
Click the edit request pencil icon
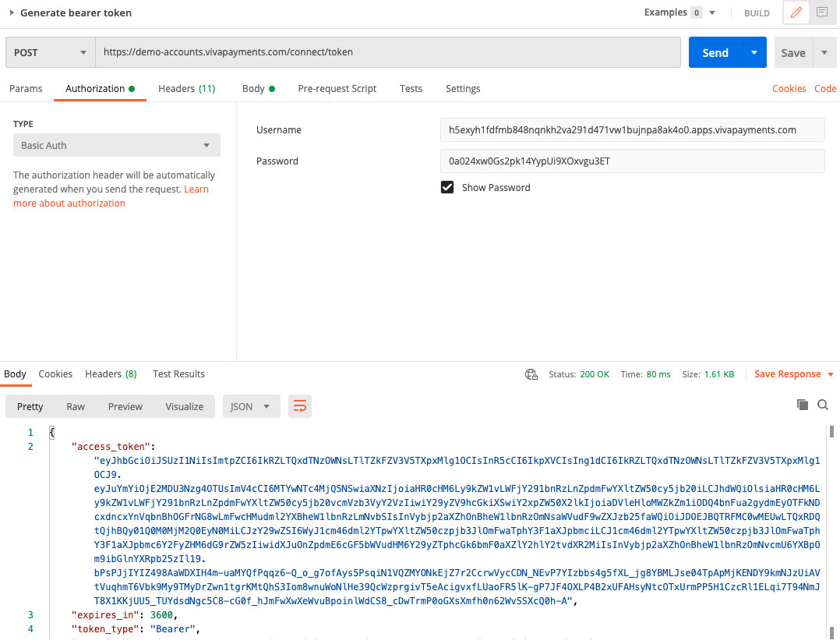tap(795, 12)
